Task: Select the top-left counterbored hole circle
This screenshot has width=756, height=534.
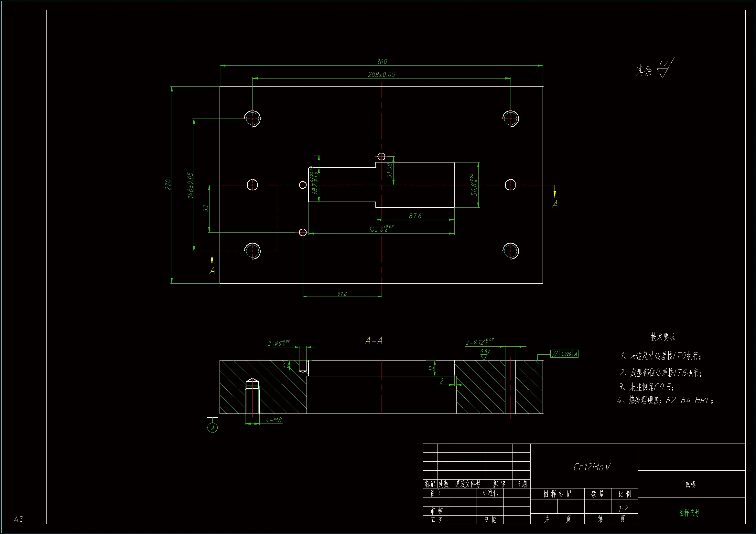Action: click(253, 119)
